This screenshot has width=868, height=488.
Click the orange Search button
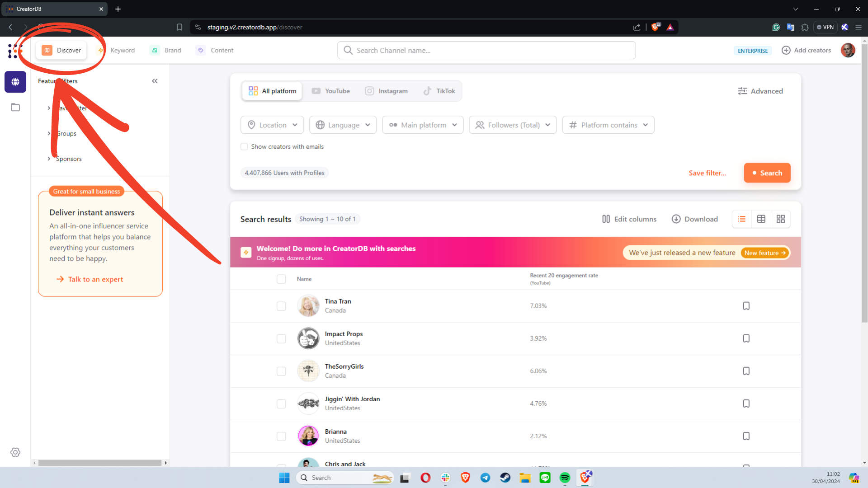click(x=767, y=173)
